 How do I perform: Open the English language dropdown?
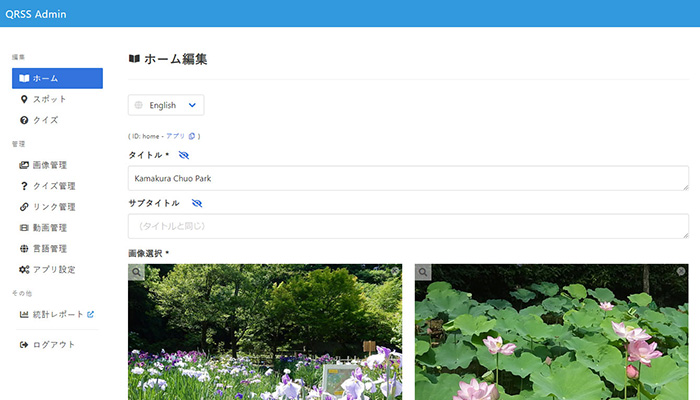point(166,105)
